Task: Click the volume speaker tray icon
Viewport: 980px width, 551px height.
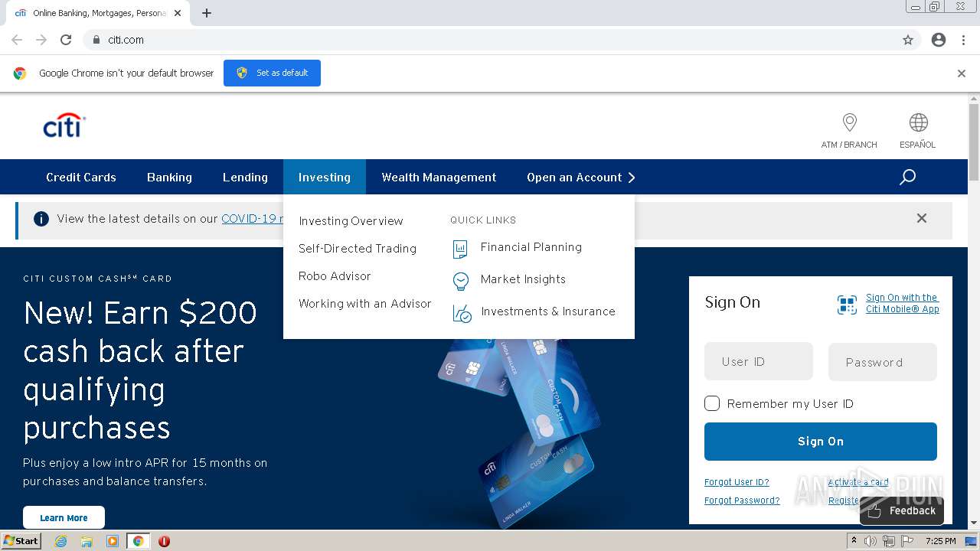Action: pos(871,541)
